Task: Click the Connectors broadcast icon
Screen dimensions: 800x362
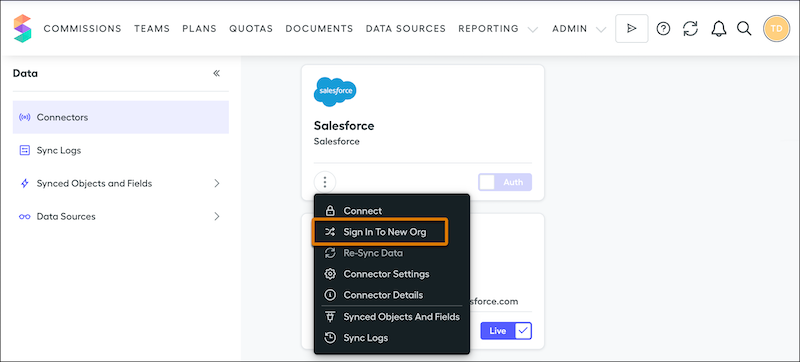Action: point(24,117)
